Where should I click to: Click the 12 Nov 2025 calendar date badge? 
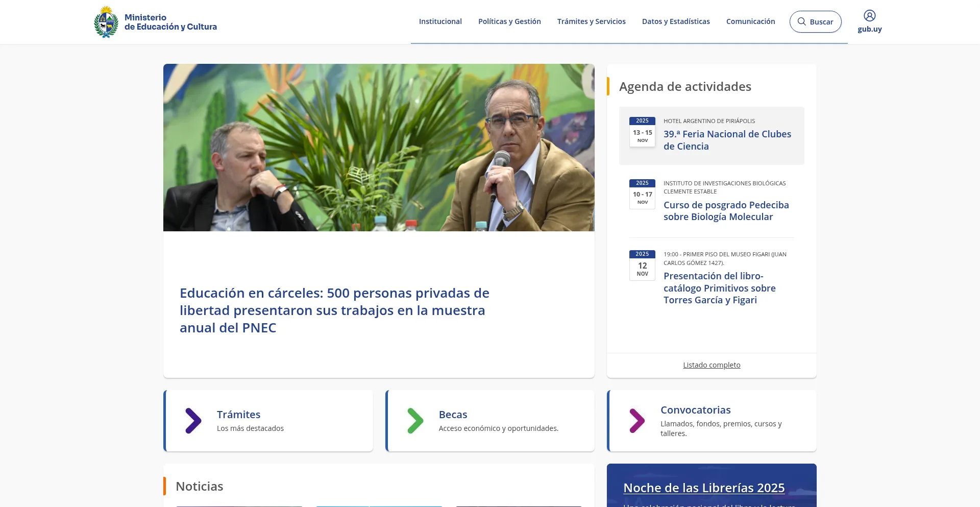[x=642, y=265]
